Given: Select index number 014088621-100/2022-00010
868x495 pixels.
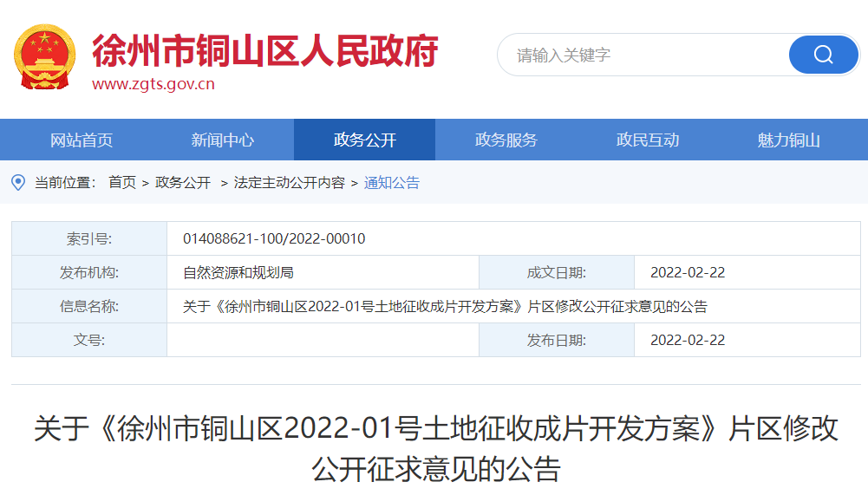Looking at the screenshot, I should click(x=274, y=238).
